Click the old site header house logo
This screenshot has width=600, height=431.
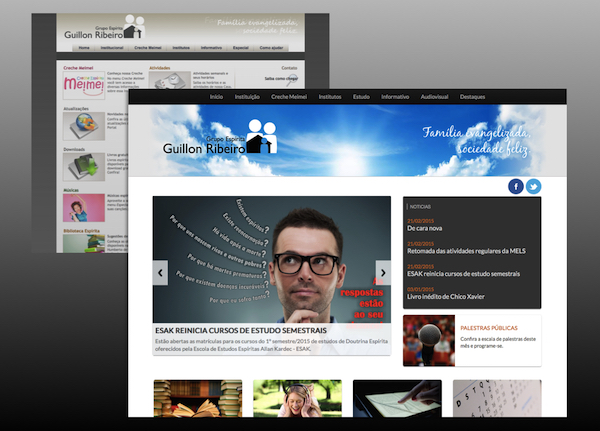click(134, 28)
